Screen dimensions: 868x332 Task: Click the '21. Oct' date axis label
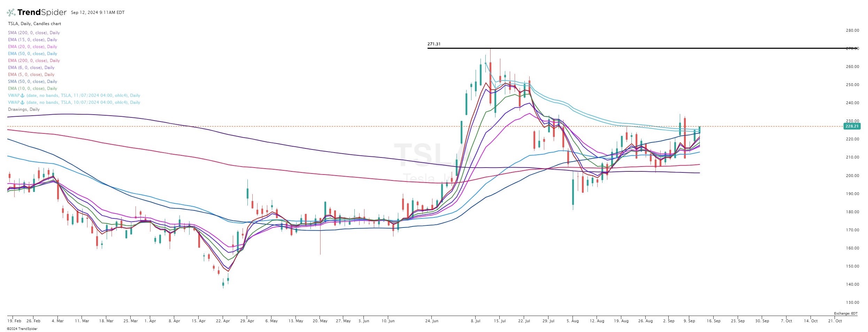[x=835, y=321]
